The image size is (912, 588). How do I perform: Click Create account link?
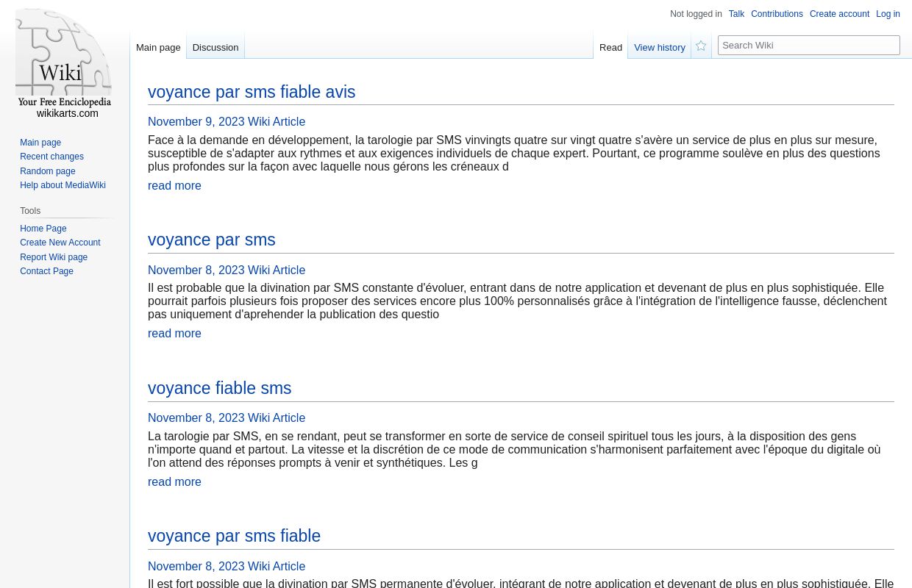click(x=839, y=14)
